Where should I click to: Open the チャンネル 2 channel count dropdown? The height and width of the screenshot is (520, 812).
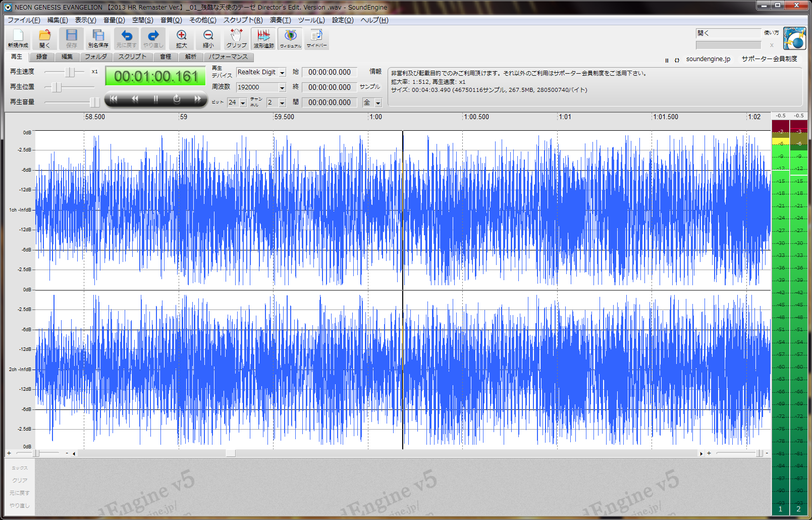(x=282, y=103)
